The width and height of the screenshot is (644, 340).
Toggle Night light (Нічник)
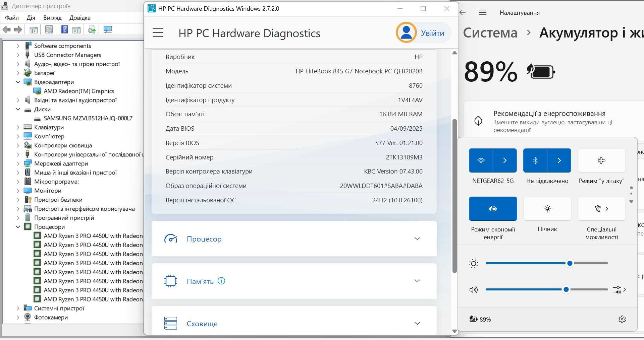pos(547,208)
